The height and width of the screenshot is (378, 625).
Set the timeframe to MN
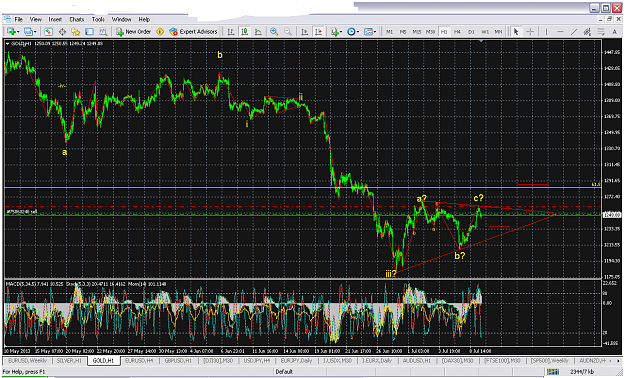pyautogui.click(x=498, y=32)
